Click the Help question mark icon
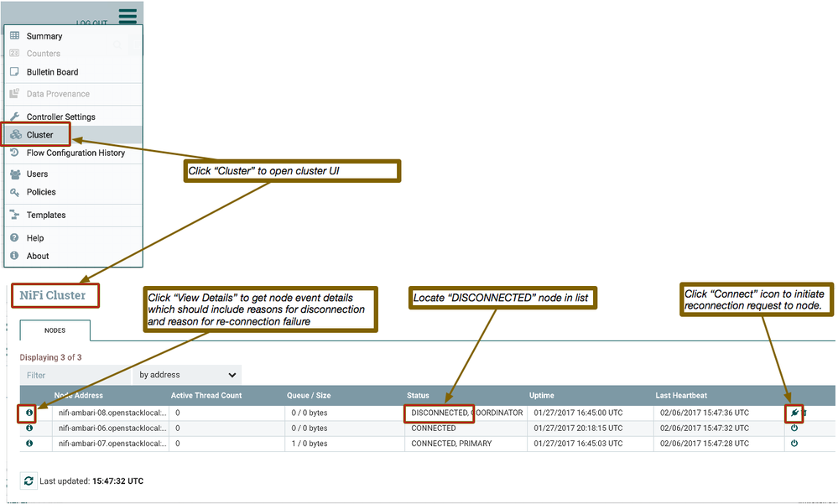 point(14,237)
